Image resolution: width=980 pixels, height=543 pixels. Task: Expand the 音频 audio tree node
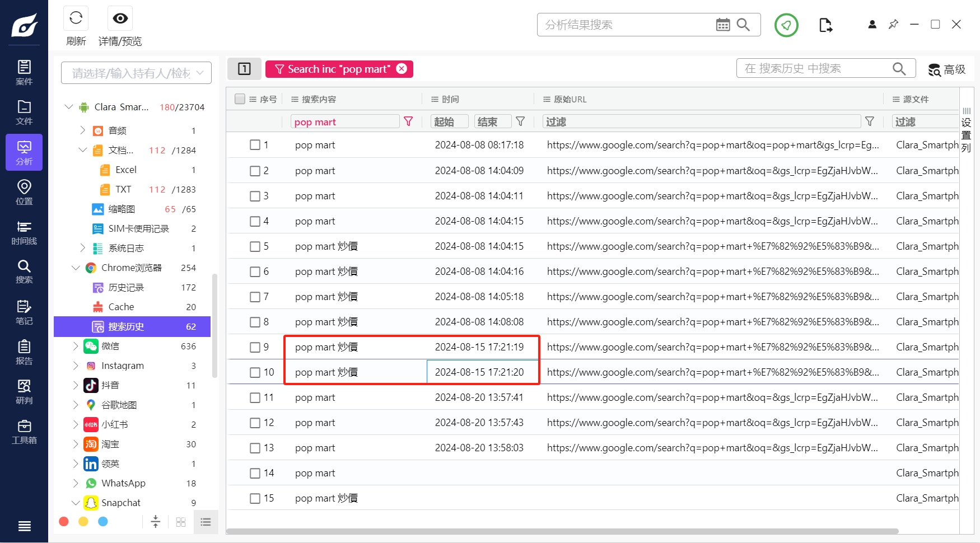tap(83, 130)
